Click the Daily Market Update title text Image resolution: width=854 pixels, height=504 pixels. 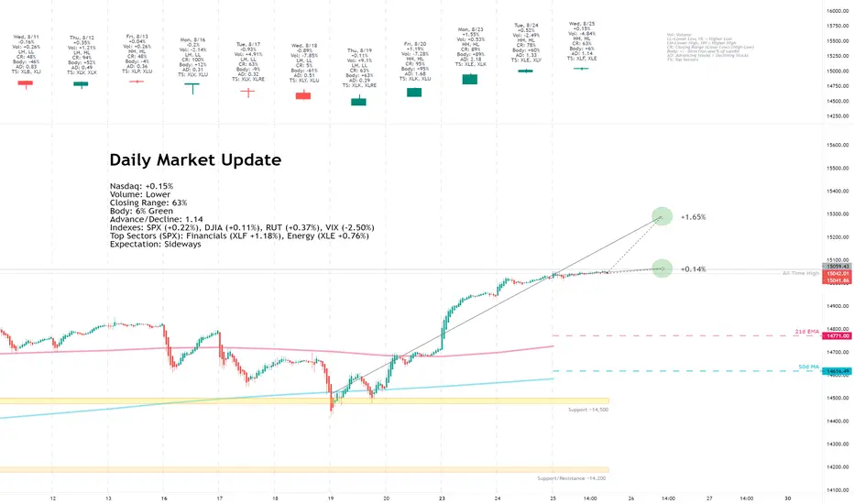click(x=195, y=159)
